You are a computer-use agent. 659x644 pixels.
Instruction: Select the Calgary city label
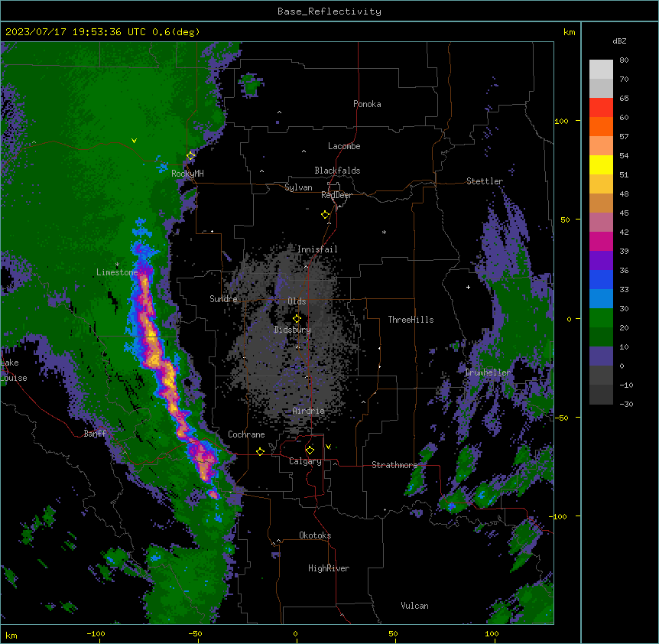coord(305,461)
